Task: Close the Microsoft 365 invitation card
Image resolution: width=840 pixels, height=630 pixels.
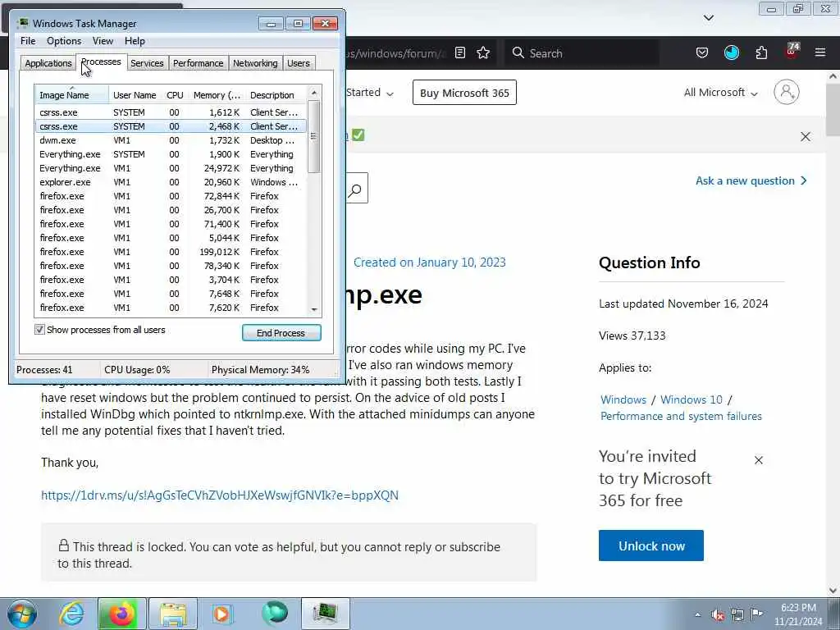Action: click(x=759, y=460)
